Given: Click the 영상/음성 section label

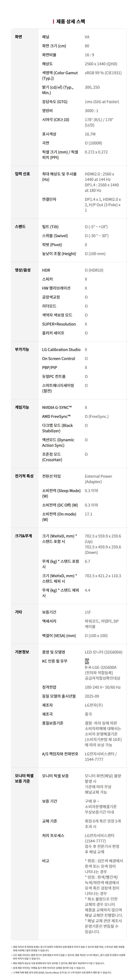Looking at the screenshot, I should 22,270.
